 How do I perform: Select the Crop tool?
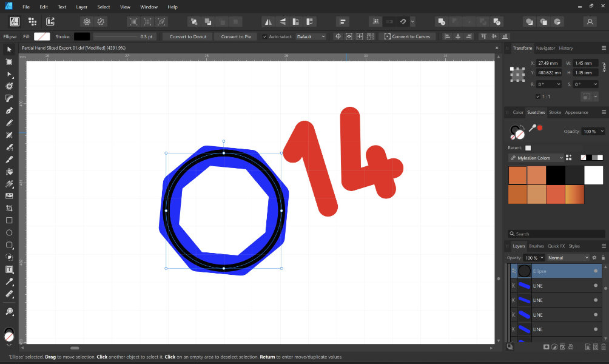[9, 208]
